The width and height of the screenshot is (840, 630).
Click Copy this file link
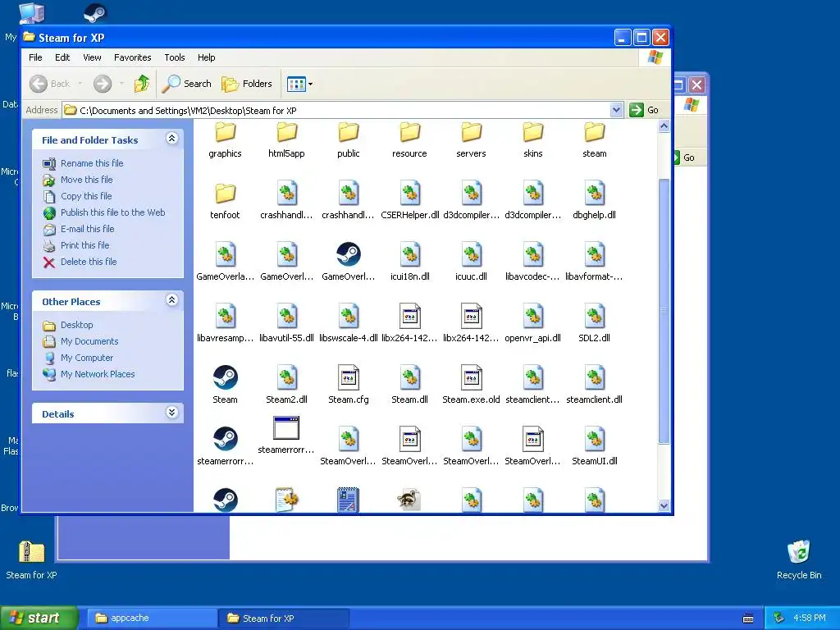(86, 196)
